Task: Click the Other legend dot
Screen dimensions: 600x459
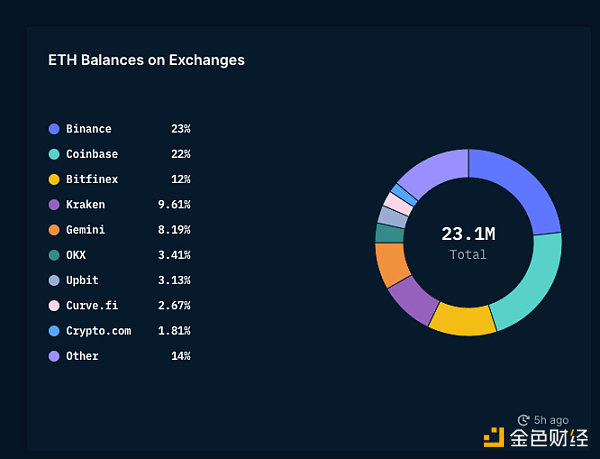Action: (54, 356)
